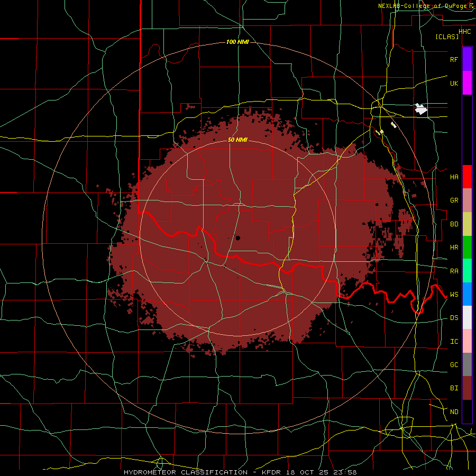Select the light pink IC legend swatch

467,341
